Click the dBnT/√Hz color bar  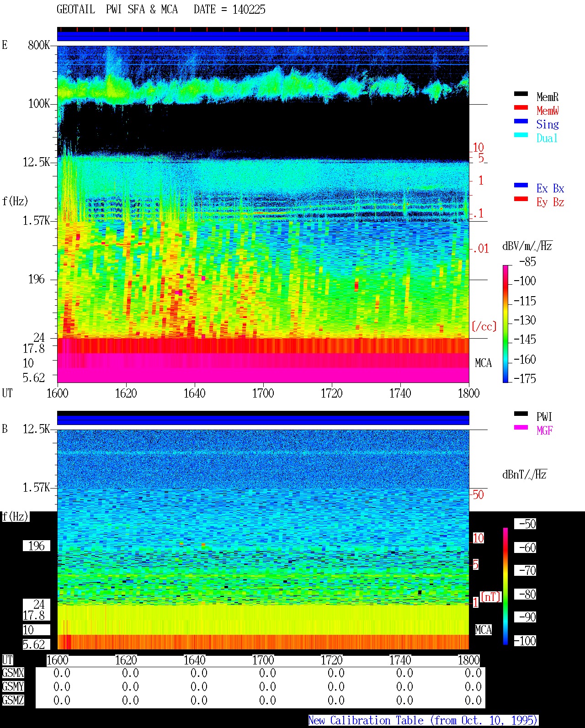[505, 586]
